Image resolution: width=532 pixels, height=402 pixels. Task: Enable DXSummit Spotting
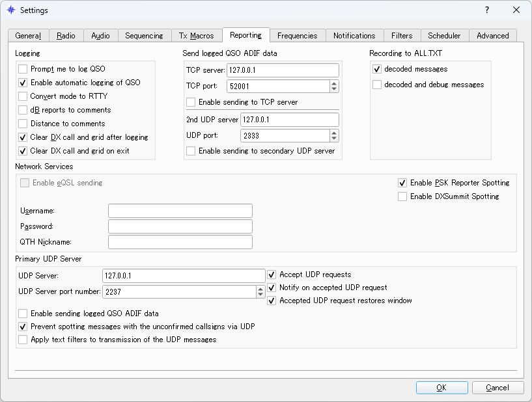coord(402,196)
